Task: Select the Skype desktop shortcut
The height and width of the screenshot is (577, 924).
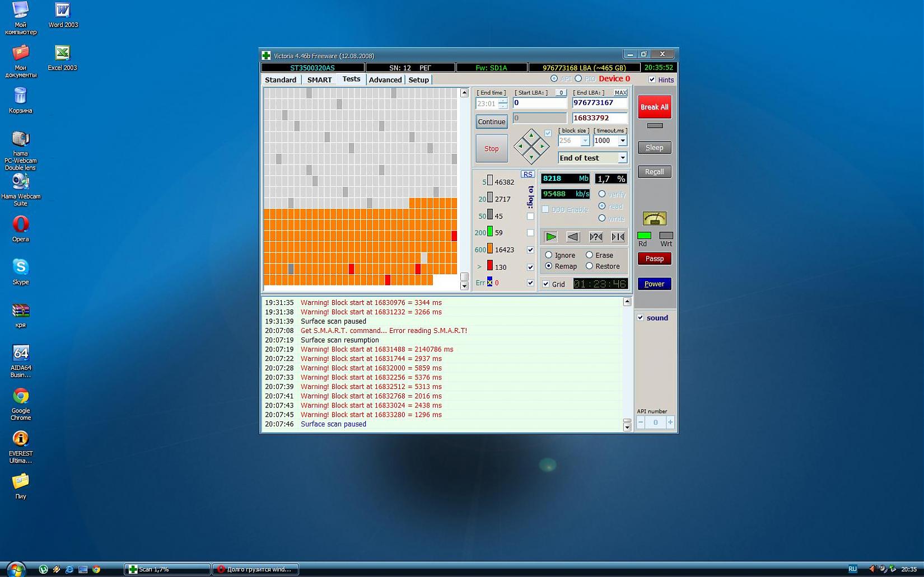Action: [x=21, y=272]
